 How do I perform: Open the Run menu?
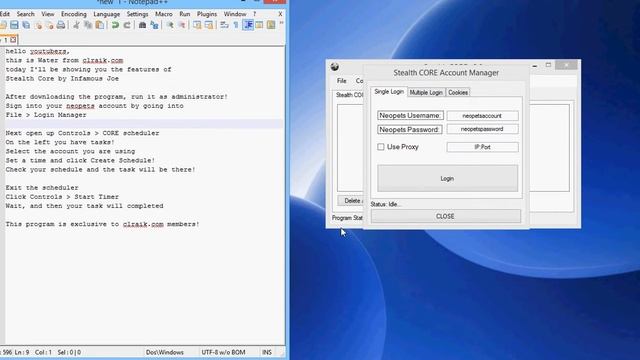[185, 14]
